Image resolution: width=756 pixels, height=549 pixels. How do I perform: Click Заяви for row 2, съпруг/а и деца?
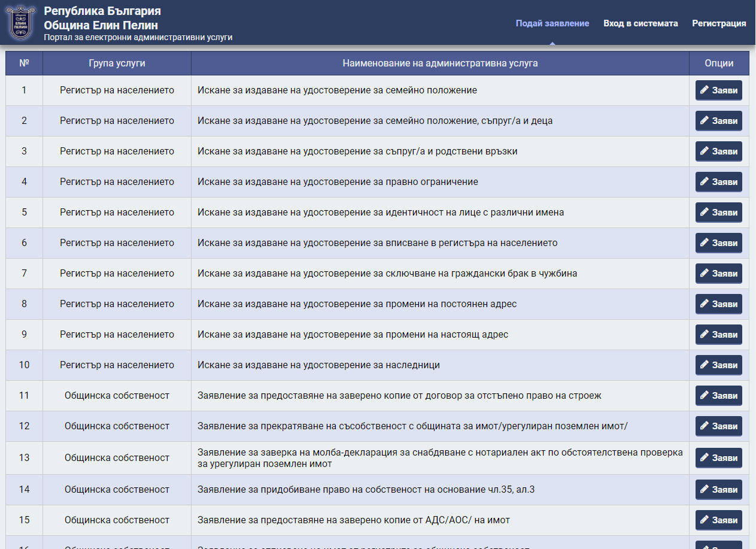pyautogui.click(x=718, y=121)
